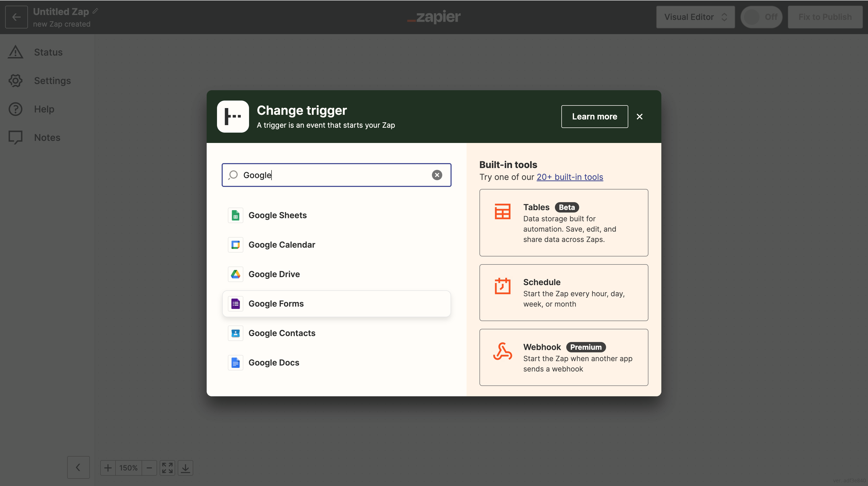The image size is (868, 486).
Task: Choose Google Docs from results
Action: 336,362
